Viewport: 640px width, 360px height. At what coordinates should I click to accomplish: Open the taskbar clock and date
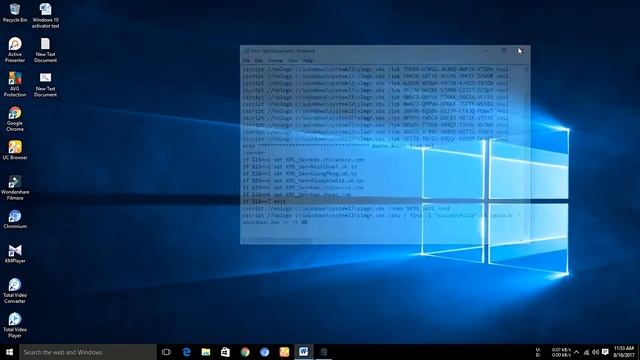[x=624, y=352]
